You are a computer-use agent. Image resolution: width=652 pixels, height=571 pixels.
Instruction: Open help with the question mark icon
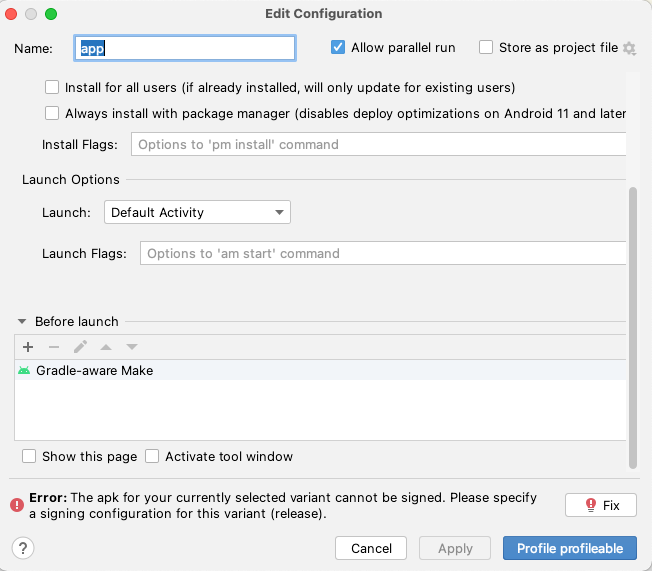[23, 547]
